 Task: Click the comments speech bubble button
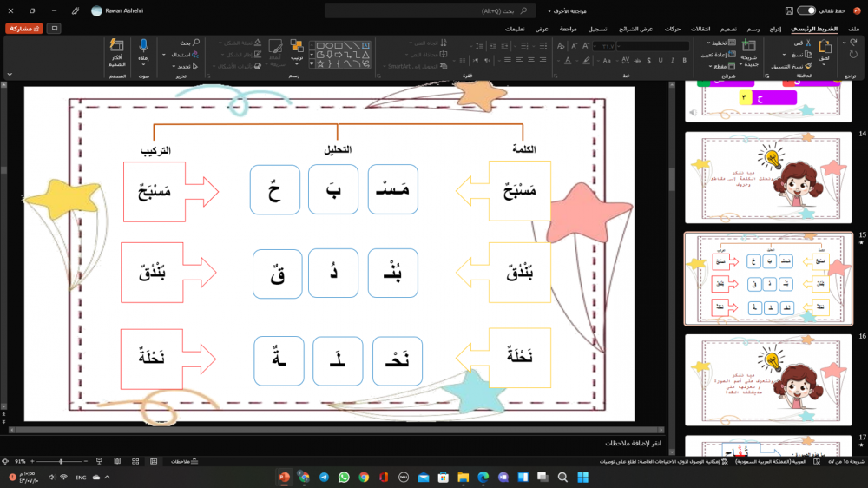[x=54, y=29]
